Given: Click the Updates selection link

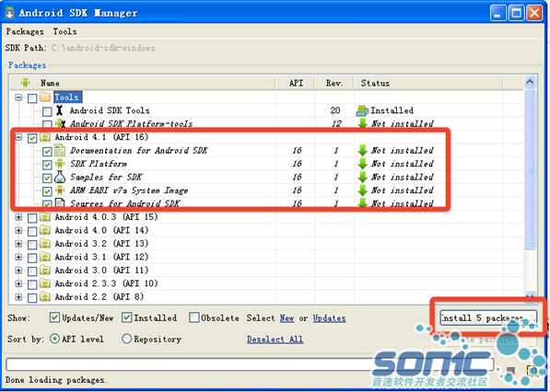Looking at the screenshot, I should point(329,318).
